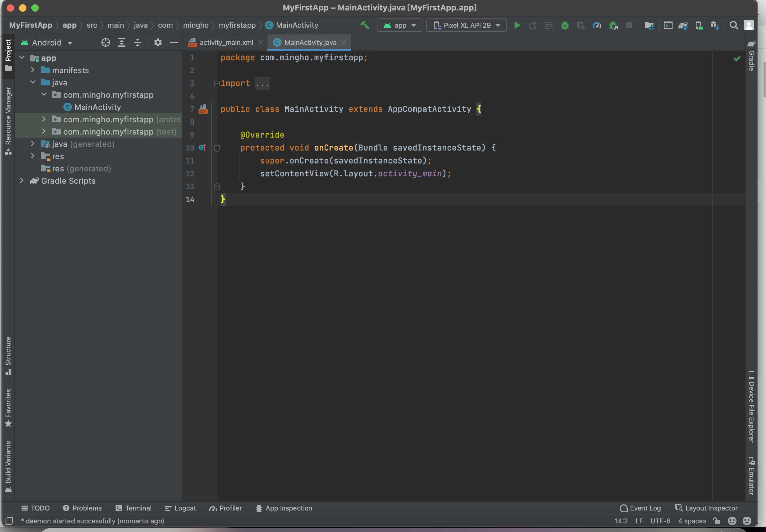This screenshot has width=766, height=532.
Task: Click related XML file gutter icon line 7
Action: [x=203, y=109]
